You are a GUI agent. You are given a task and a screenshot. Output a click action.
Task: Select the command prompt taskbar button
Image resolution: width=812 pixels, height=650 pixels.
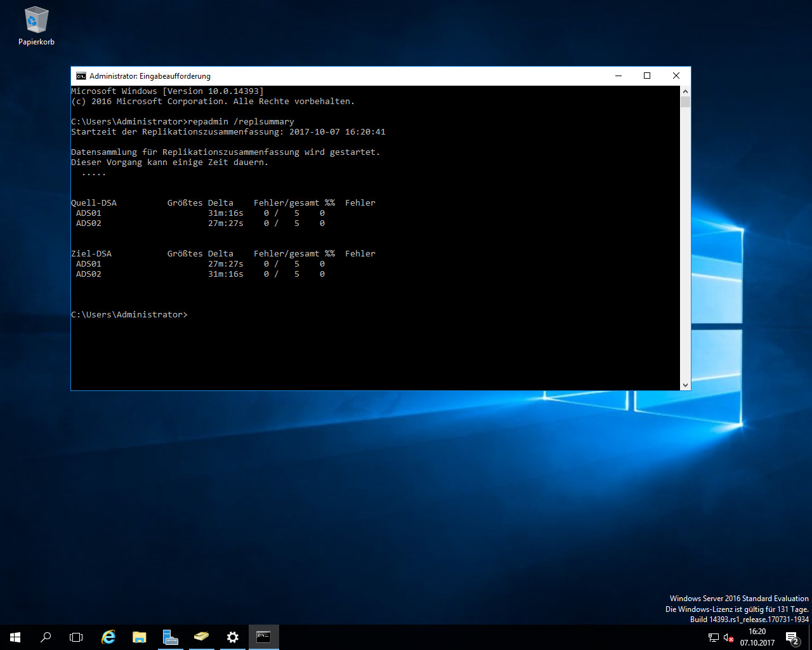[263, 637]
